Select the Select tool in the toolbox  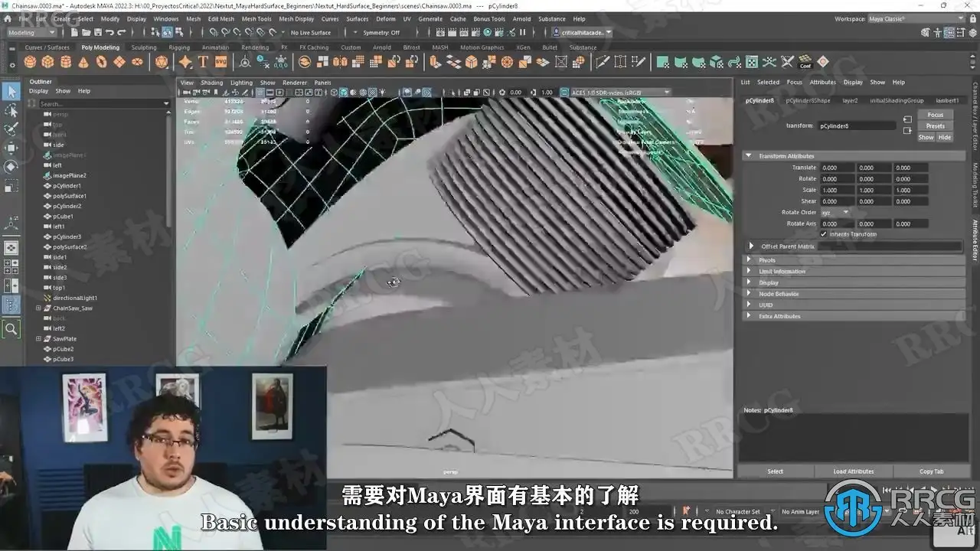(x=11, y=91)
